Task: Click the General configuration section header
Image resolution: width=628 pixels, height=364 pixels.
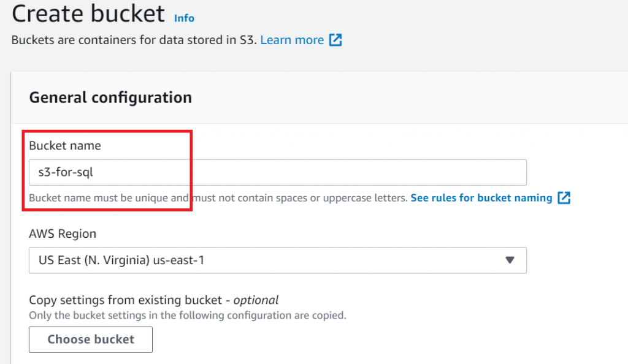Action: (x=110, y=97)
